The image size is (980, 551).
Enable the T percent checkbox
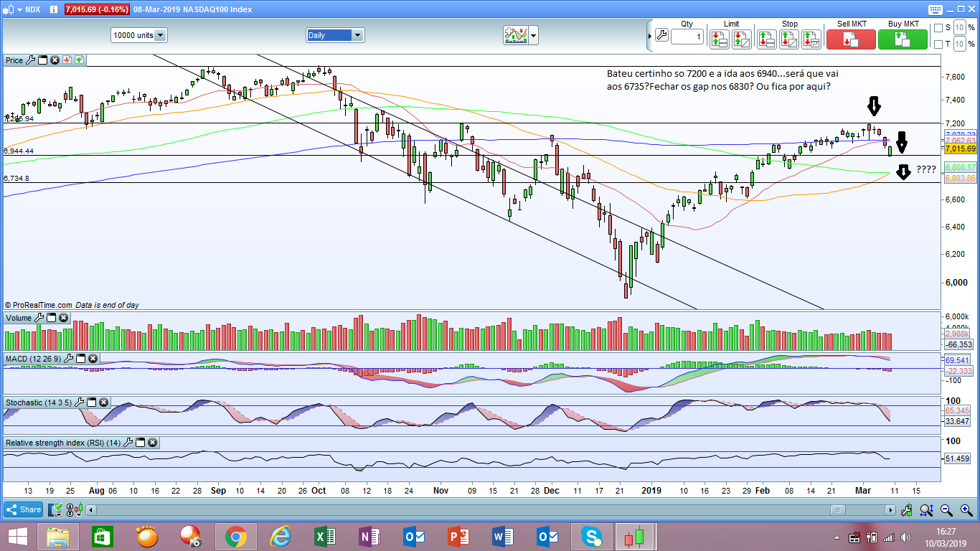937,44
